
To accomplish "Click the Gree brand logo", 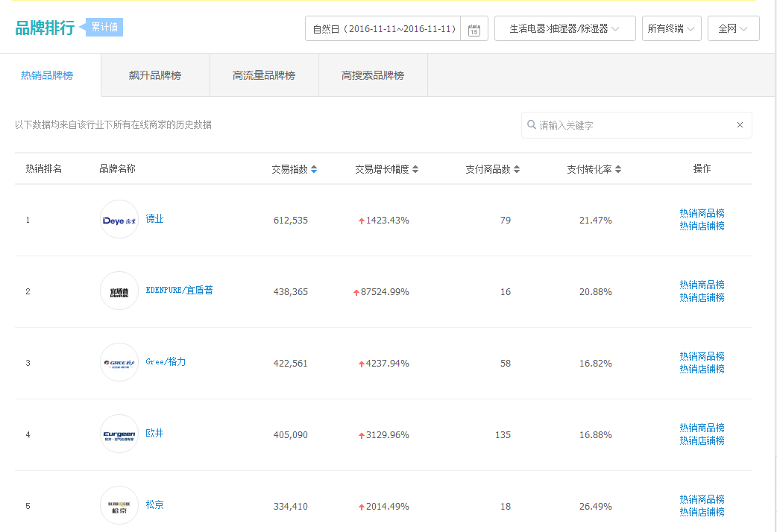I will coord(119,363).
